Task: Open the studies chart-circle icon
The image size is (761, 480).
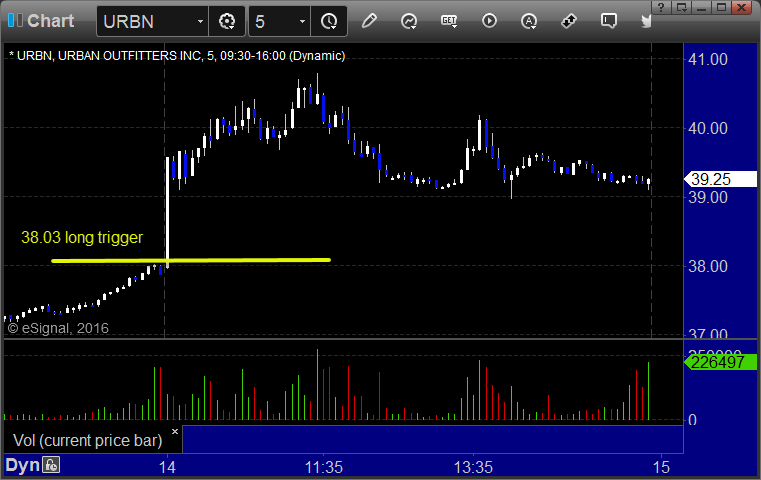Action: coord(409,21)
